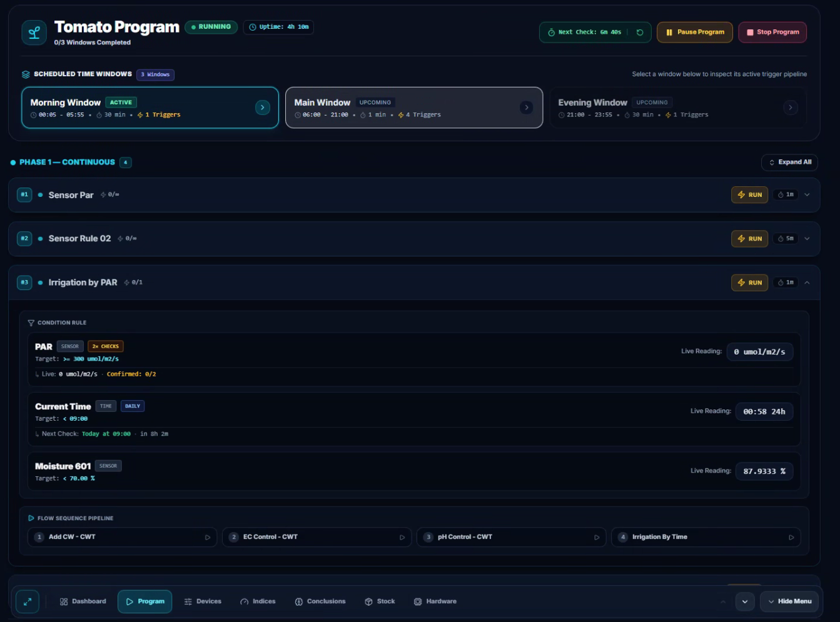This screenshot has height=622, width=840.
Task: Run the Sensor Par rule
Action: click(x=749, y=195)
